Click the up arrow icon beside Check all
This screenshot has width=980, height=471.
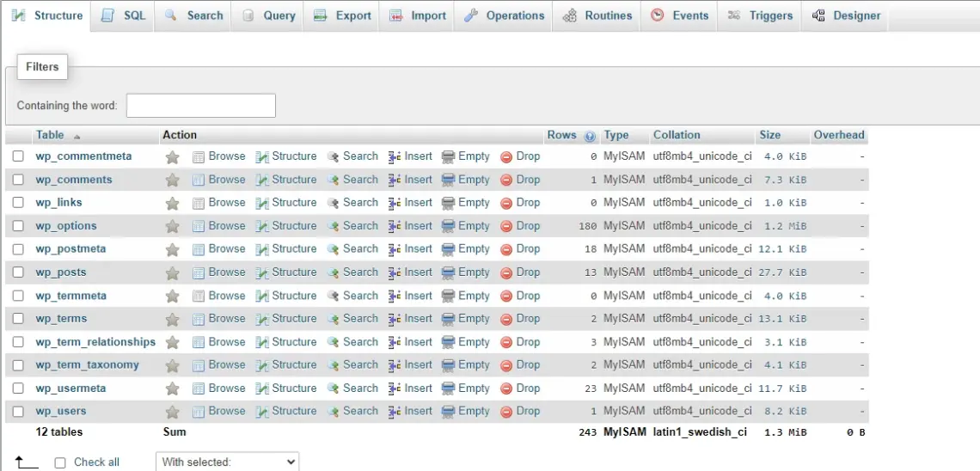pyautogui.click(x=27, y=462)
